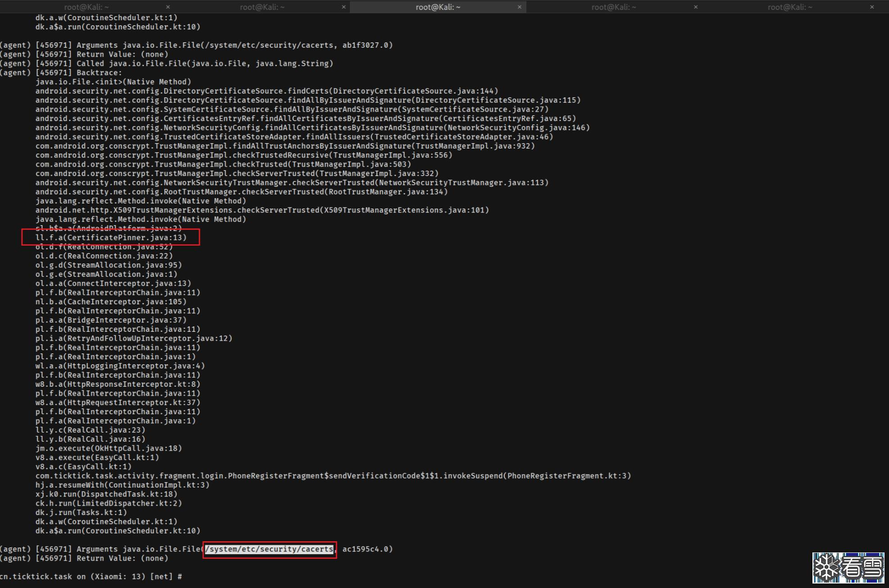Screen dimensions: 889x588
Task: Click the 'ol.g.d(StreamAllocation.java:95)' line
Action: coord(109,265)
